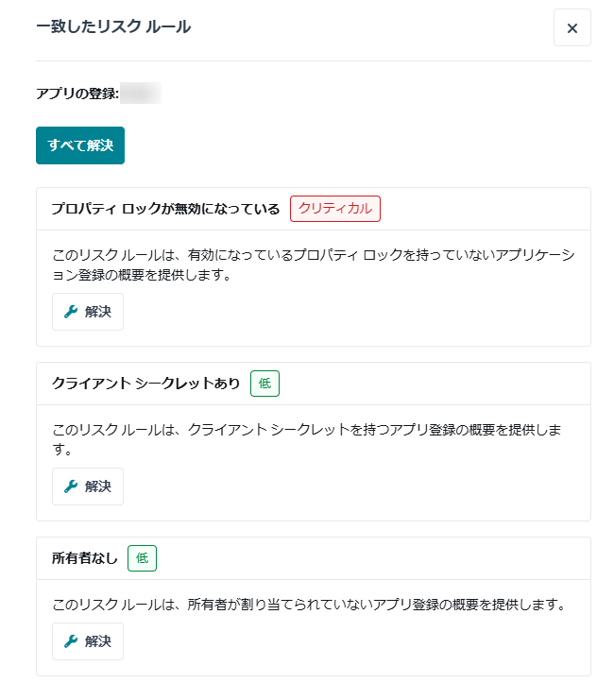Screen dimensions: 614x700
Task: Click the client secret rule description text
Action: click(x=306, y=439)
